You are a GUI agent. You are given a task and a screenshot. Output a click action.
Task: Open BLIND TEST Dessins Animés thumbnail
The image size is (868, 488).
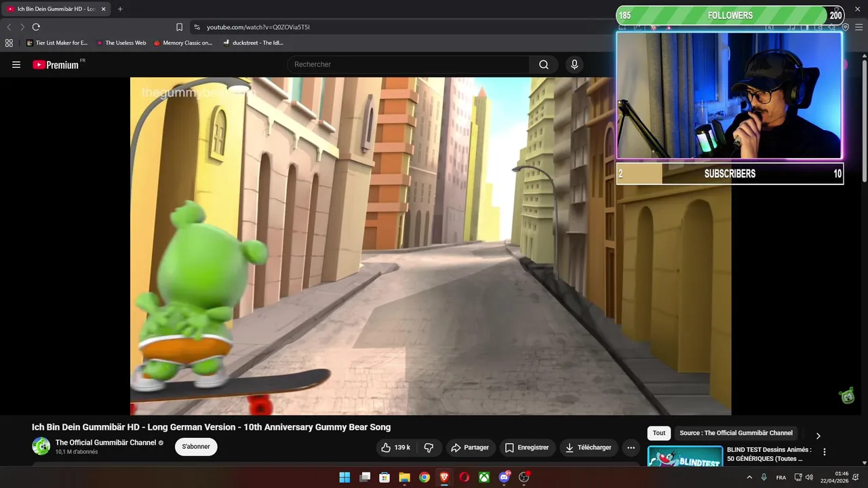[x=685, y=456]
